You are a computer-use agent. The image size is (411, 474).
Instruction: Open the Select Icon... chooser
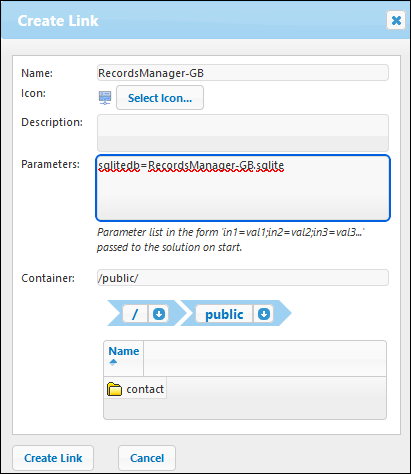tap(160, 98)
